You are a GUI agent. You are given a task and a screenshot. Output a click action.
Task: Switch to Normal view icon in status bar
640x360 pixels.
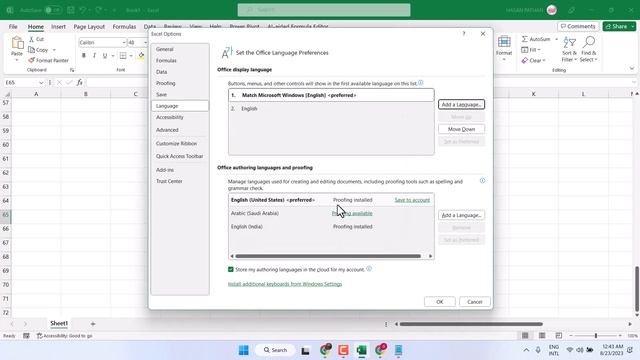[x=525, y=336]
